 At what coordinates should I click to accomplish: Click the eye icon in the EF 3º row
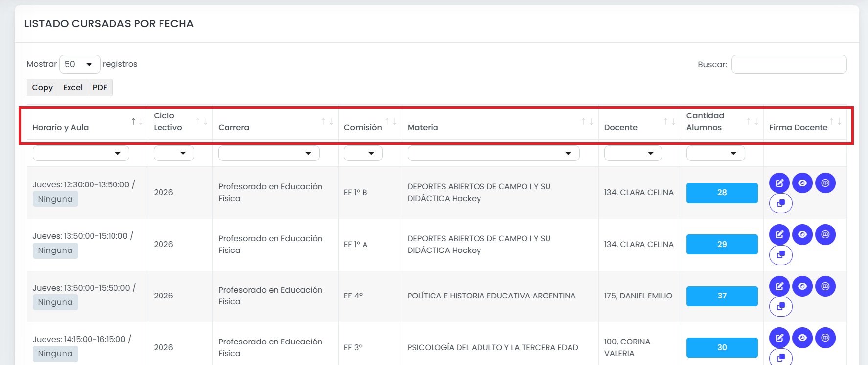(x=802, y=338)
